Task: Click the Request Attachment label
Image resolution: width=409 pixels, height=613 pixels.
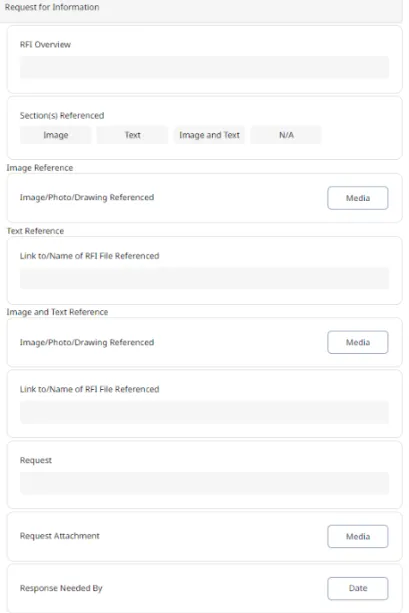Action: coord(59,536)
